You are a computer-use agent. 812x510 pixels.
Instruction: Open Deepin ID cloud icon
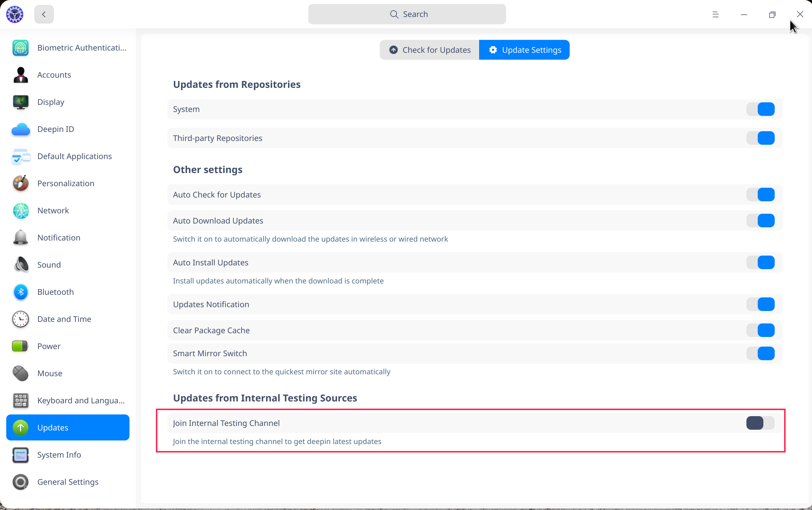point(20,129)
